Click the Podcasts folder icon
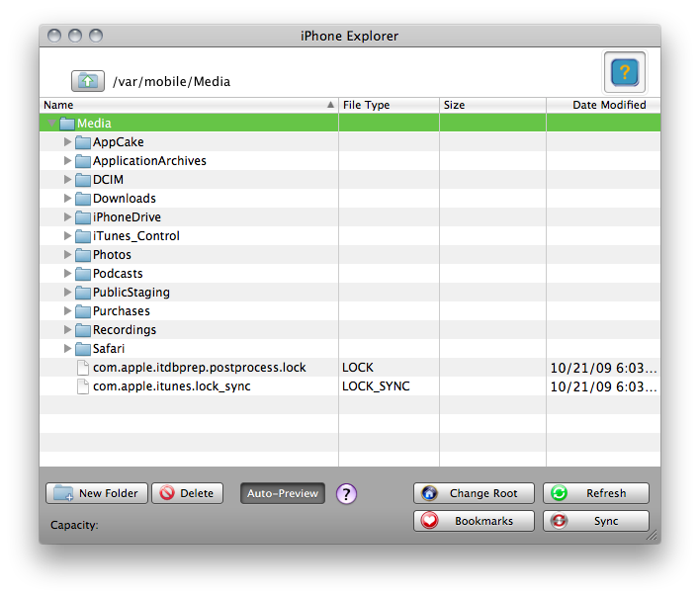This screenshot has width=700, height=598. tap(83, 274)
